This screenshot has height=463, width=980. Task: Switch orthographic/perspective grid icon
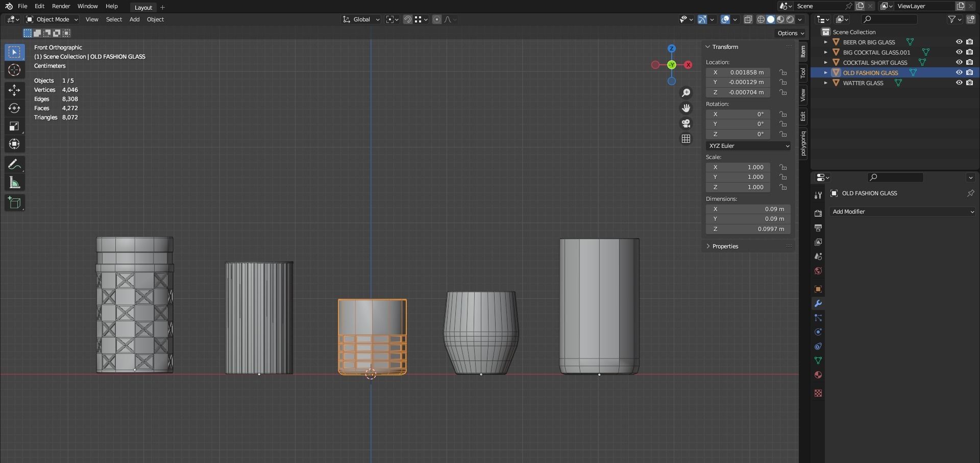coord(686,139)
